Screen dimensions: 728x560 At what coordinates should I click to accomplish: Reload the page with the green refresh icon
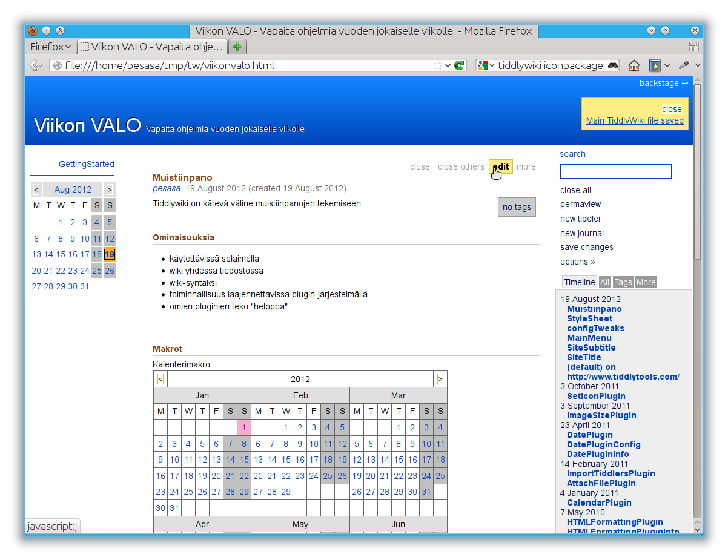[459, 65]
